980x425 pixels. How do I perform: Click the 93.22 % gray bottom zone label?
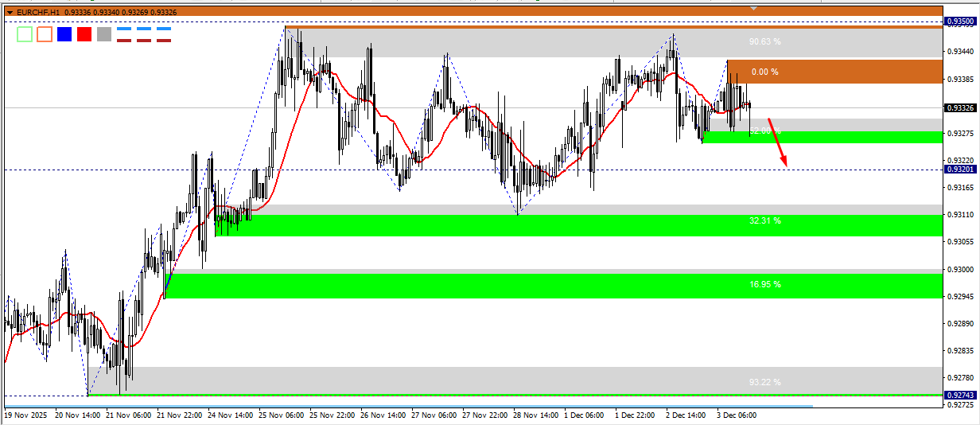click(x=764, y=382)
